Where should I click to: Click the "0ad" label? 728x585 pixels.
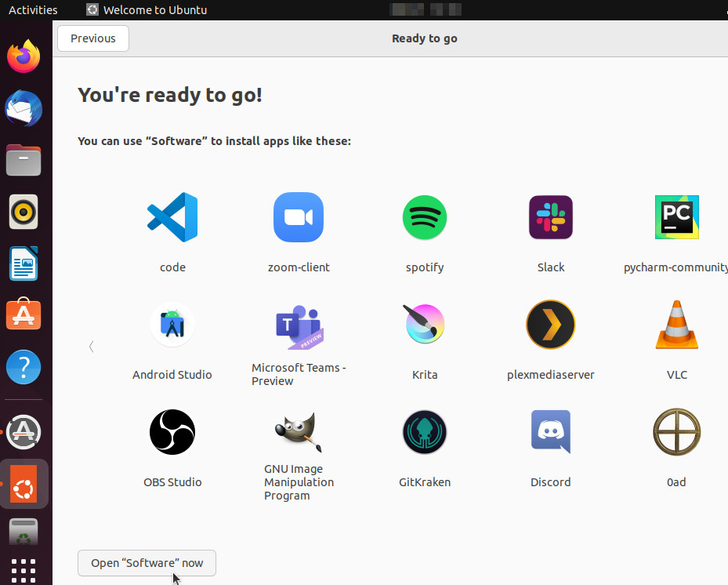click(x=676, y=481)
